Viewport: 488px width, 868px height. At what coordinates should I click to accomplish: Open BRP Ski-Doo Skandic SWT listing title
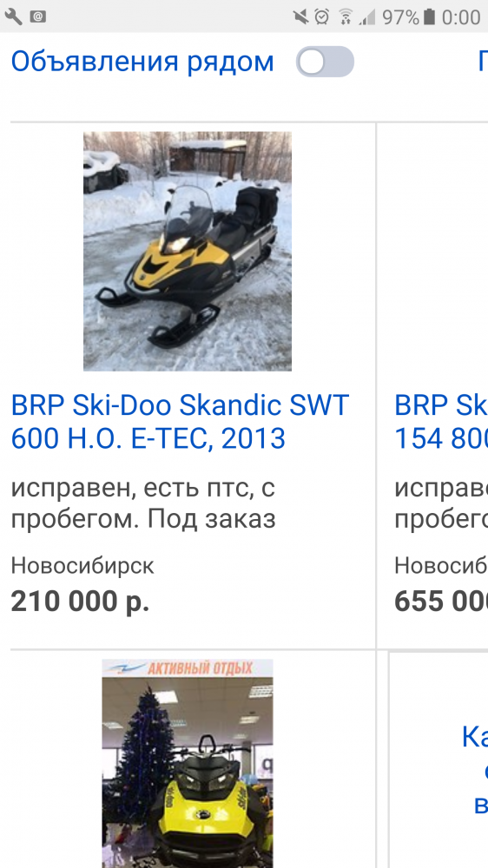[180, 422]
